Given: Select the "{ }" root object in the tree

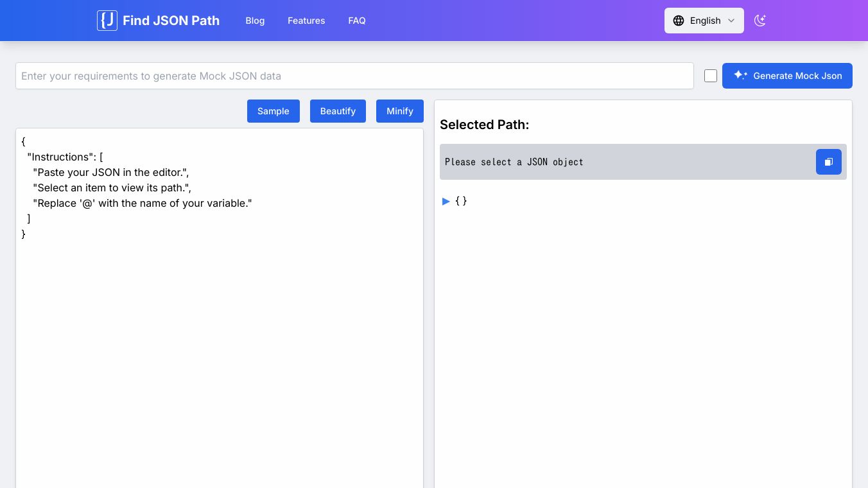Looking at the screenshot, I should [461, 201].
